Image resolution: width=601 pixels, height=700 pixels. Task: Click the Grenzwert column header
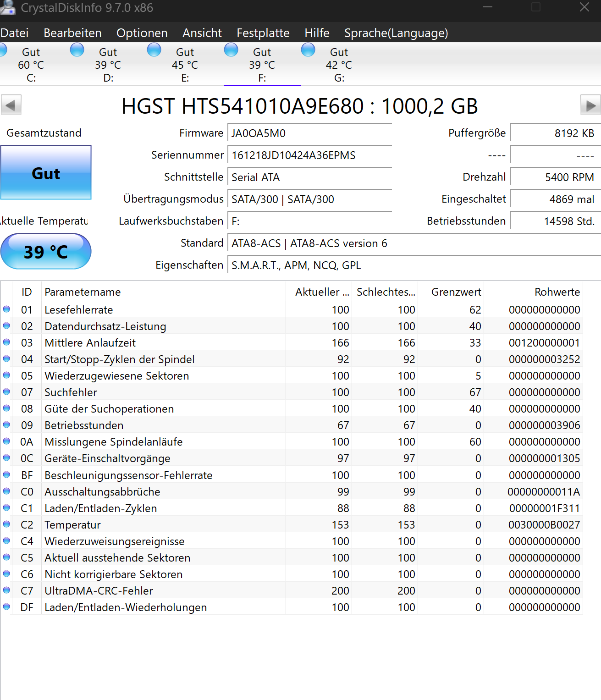point(451,292)
